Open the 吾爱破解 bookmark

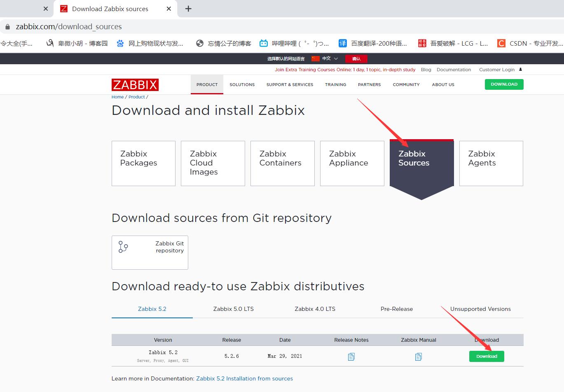[x=453, y=43]
